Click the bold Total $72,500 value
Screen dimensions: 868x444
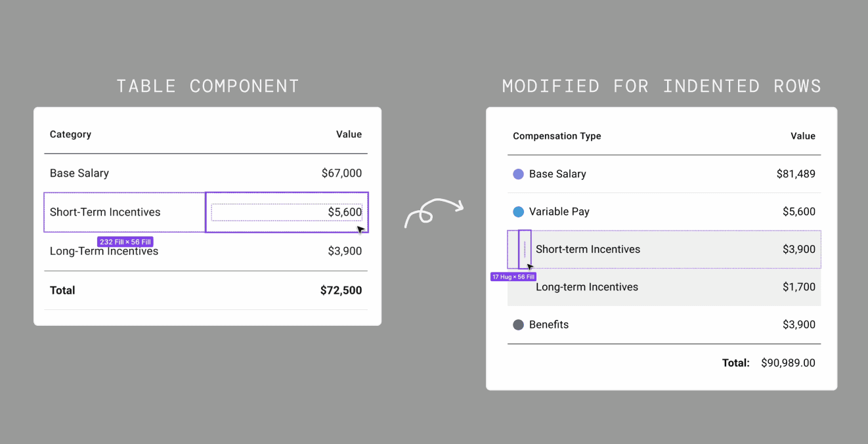341,290
